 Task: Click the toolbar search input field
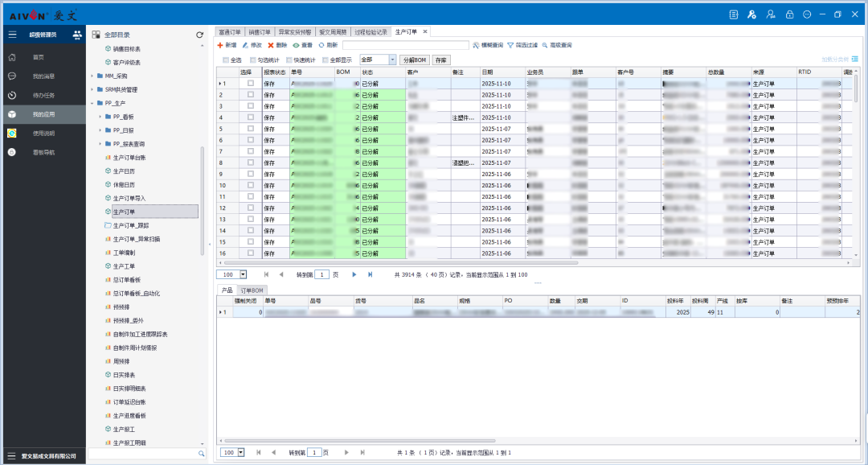pos(406,45)
